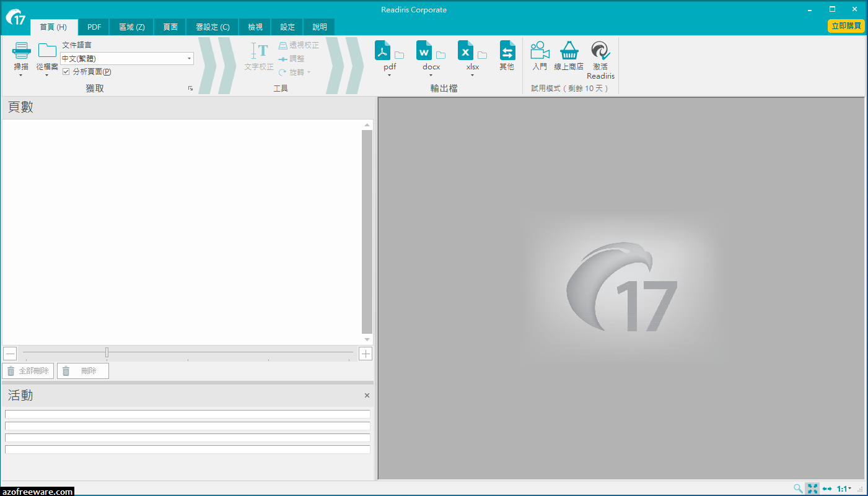Screen dimensions: 868x496
Task: Click the Readiris 17 logo button
Action: 15,16
